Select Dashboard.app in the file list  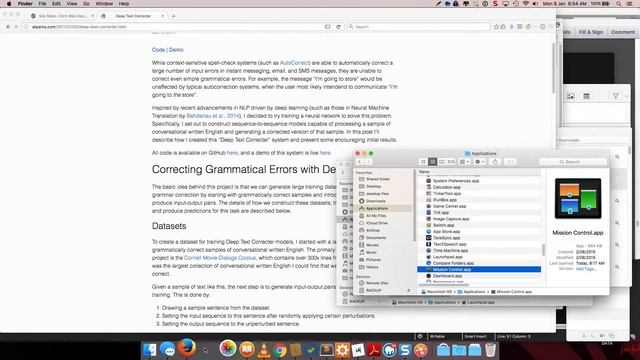(x=447, y=276)
